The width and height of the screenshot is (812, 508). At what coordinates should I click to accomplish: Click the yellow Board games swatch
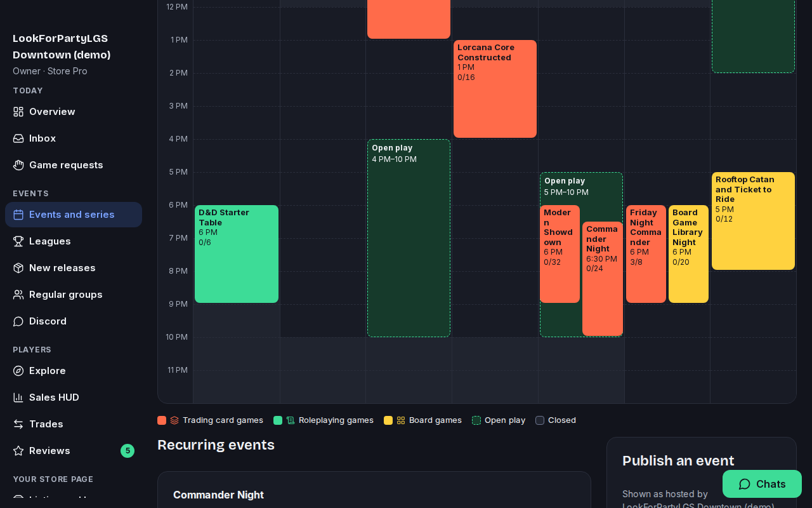388,420
